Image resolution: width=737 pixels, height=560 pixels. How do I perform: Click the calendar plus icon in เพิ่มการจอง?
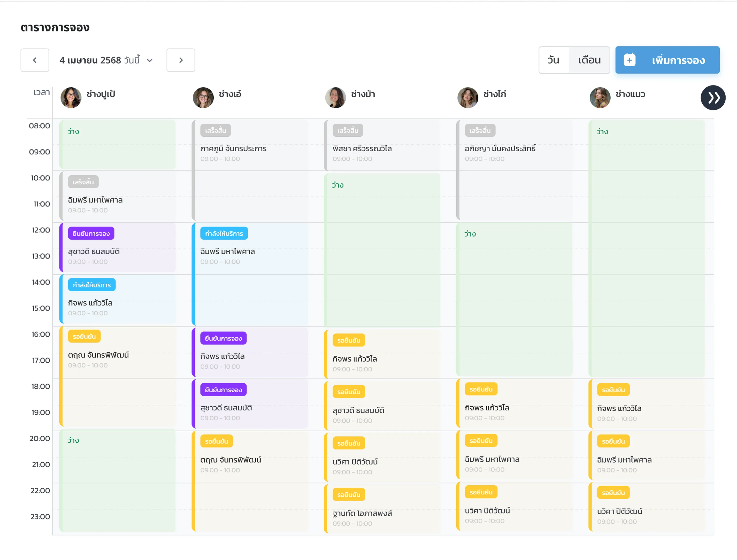coord(629,60)
